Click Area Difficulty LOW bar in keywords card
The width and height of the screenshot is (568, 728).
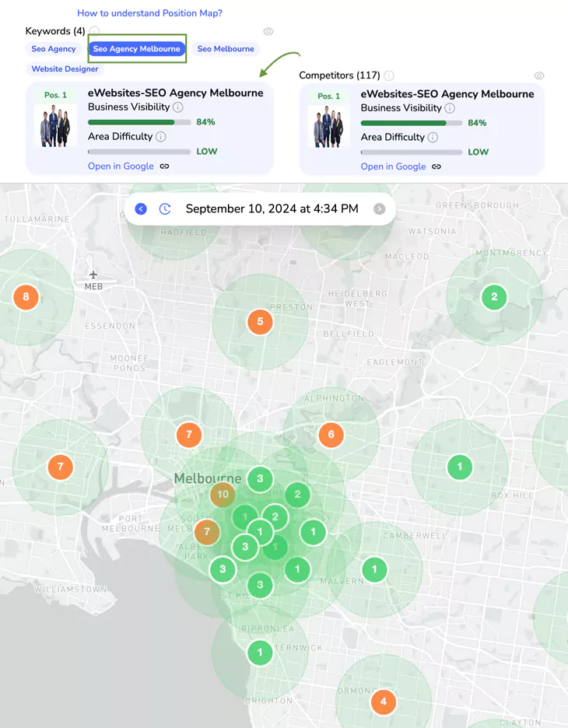coord(139,152)
